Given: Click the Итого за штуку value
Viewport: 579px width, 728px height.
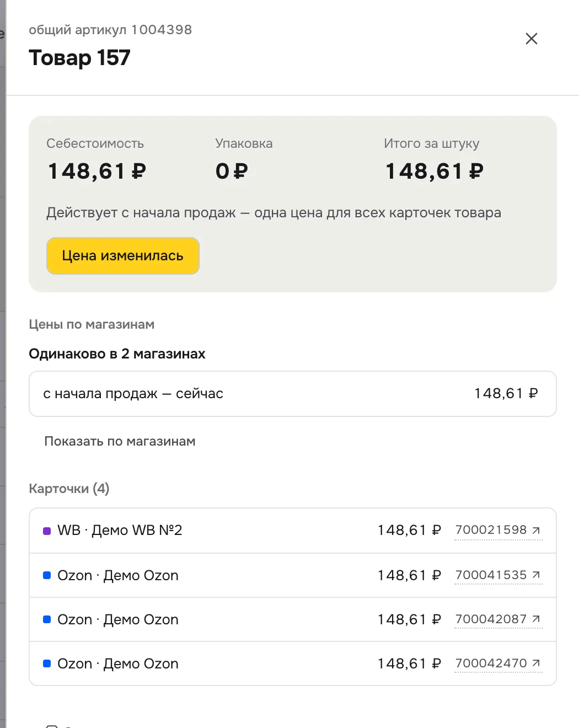Looking at the screenshot, I should tap(434, 172).
